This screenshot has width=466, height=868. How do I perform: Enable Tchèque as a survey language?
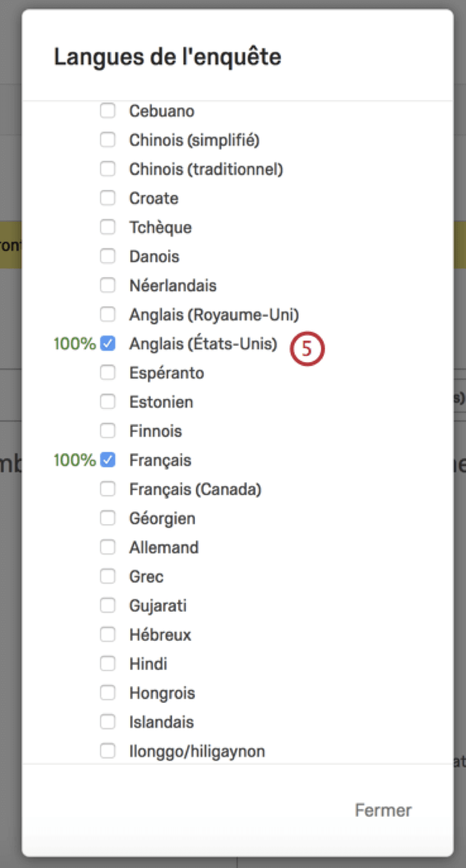pos(107,227)
